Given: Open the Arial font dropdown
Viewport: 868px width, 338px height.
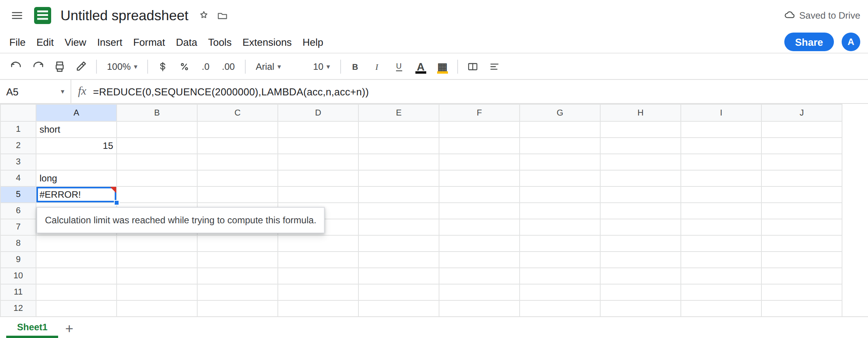Looking at the screenshot, I should [268, 67].
